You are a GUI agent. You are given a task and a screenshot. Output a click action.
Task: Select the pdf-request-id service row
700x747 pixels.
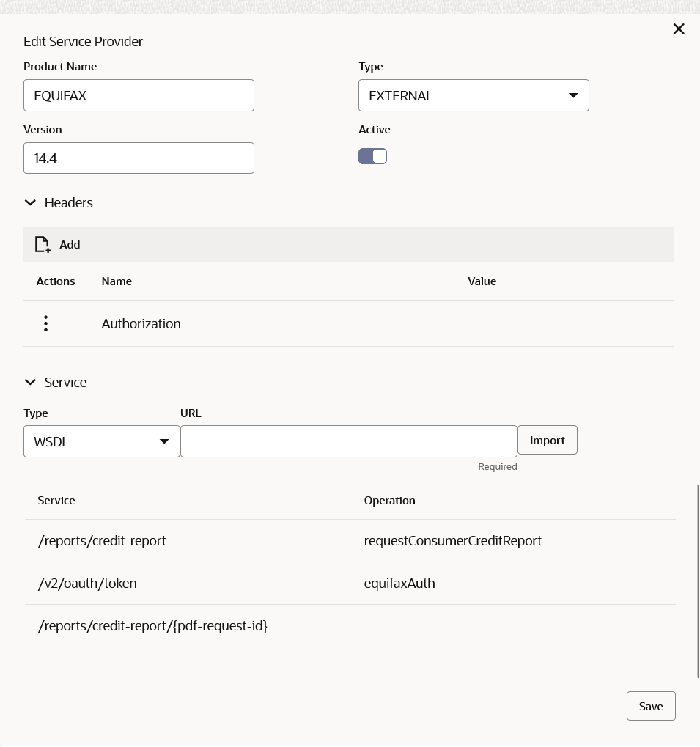(152, 626)
